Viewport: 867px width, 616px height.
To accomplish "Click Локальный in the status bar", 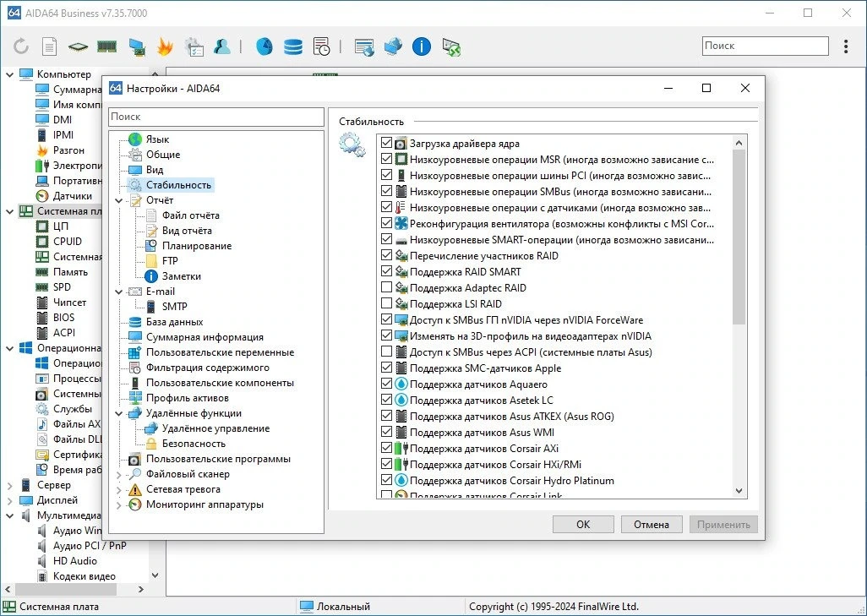I will 343,607.
